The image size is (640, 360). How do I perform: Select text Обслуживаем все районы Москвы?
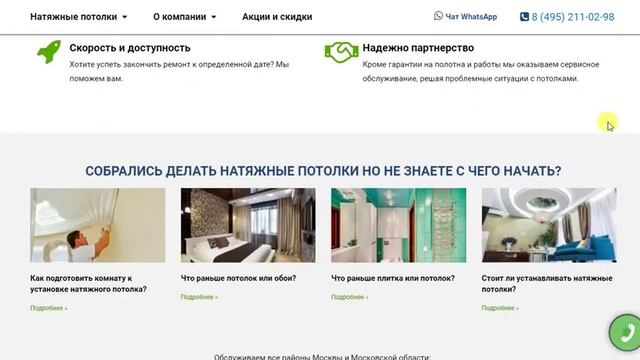pos(322,357)
